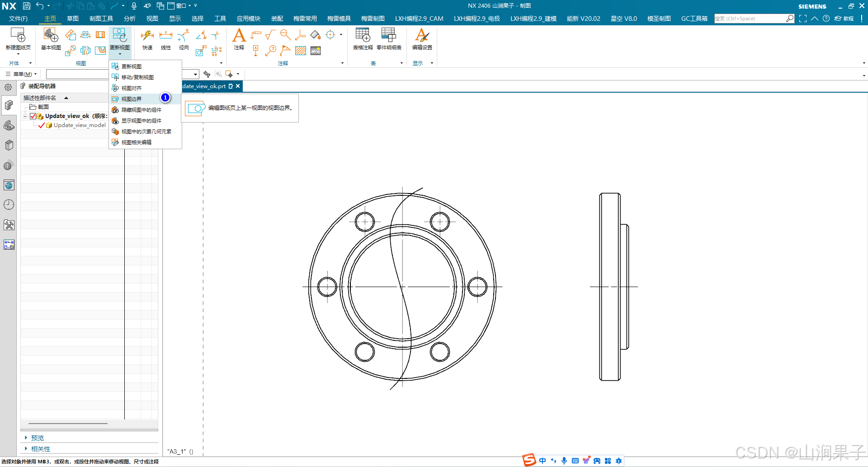Switch to the 草图 ribbon tab
Screen dimensions: 868x467
(73, 19)
